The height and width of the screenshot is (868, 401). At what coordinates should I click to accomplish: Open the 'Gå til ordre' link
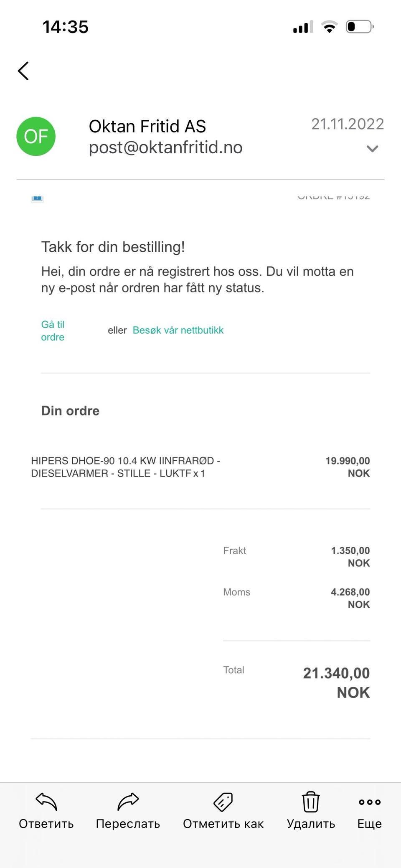tap(53, 331)
